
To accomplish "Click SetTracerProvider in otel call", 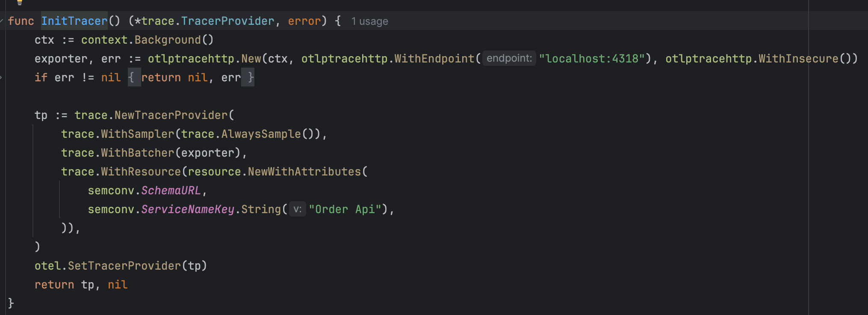I will (x=124, y=266).
